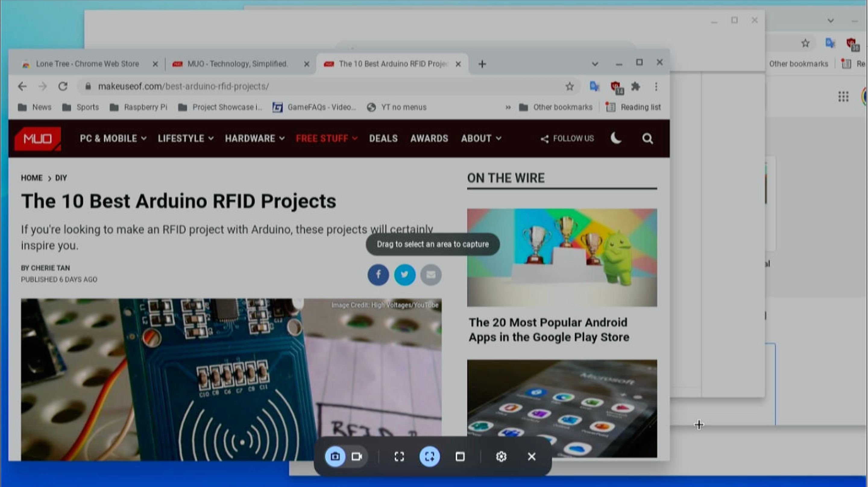The image size is (868, 487).
Task: Click the video record icon
Action: click(357, 457)
